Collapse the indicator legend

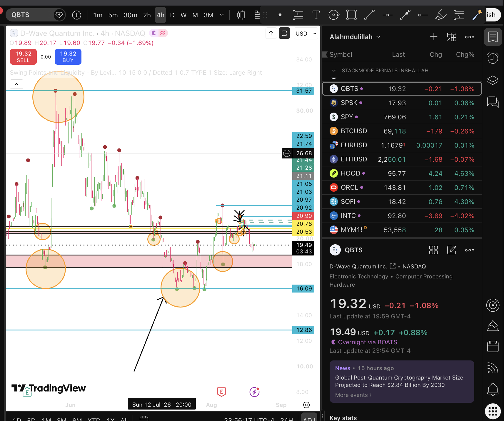coord(16,84)
